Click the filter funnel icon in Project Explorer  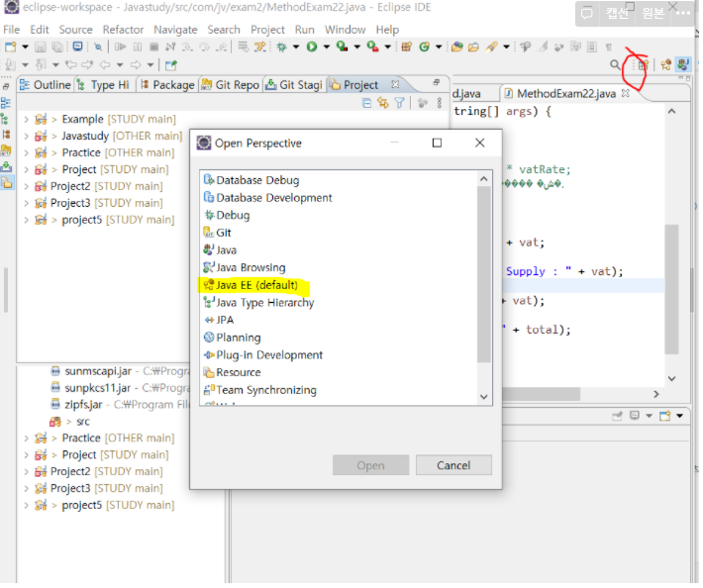399,103
